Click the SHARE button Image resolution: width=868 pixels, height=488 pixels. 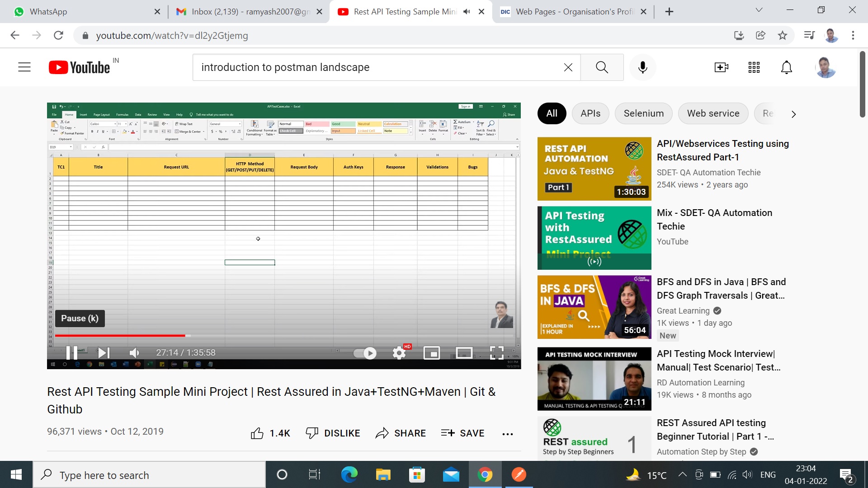(401, 433)
